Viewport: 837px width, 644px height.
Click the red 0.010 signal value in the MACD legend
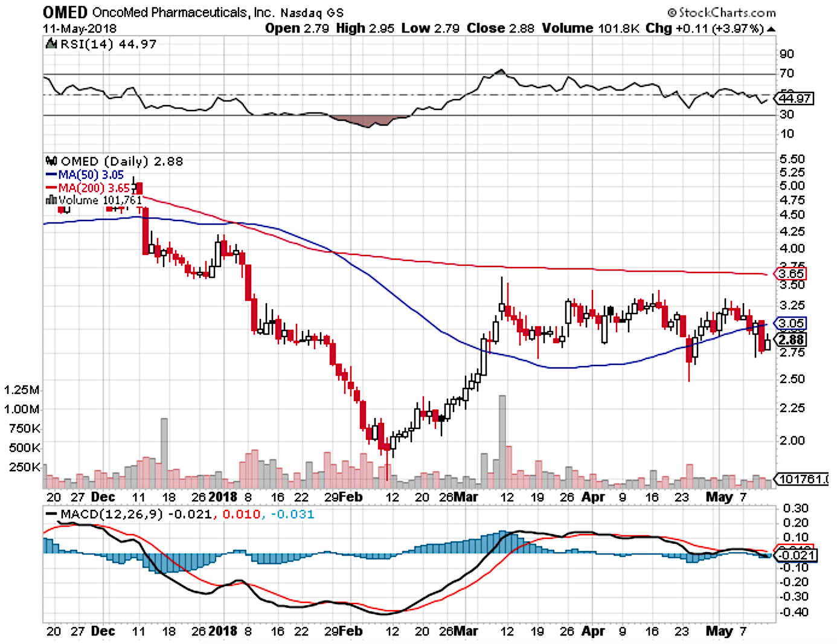(x=242, y=514)
